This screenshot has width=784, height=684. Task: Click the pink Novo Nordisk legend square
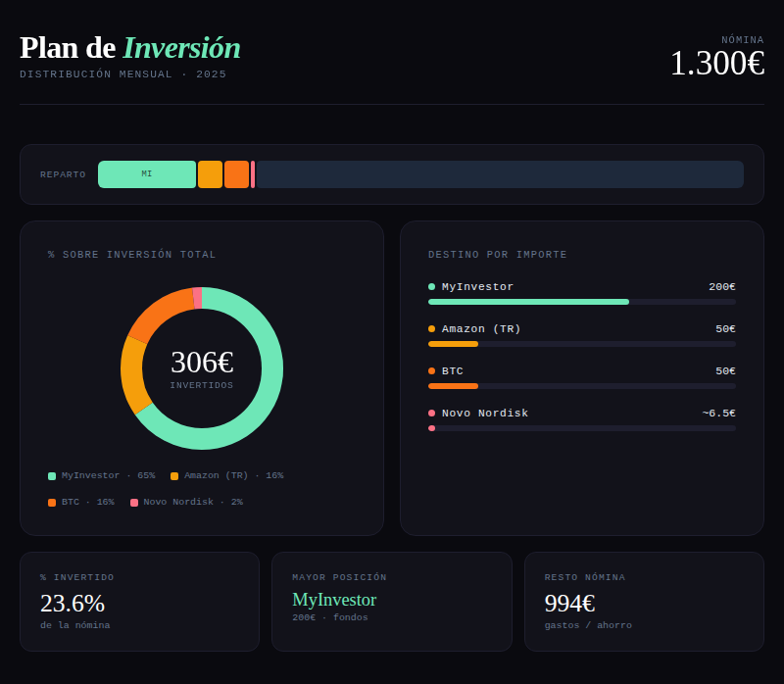[134, 503]
